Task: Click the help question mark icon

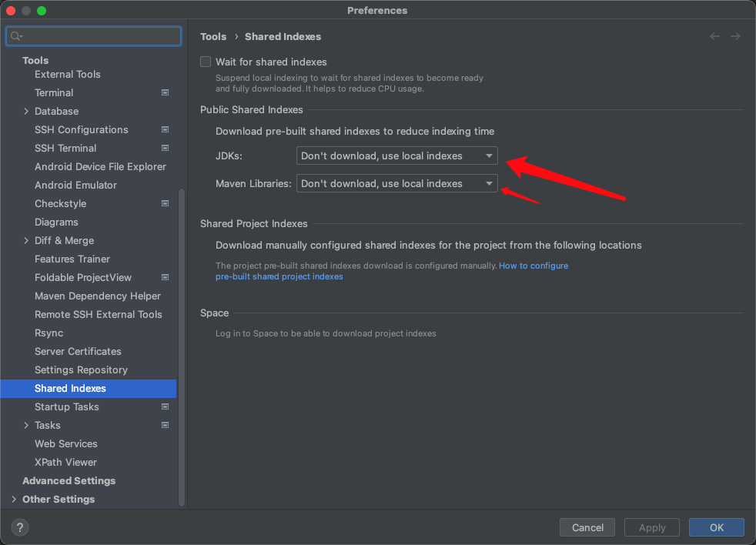Action: click(21, 527)
